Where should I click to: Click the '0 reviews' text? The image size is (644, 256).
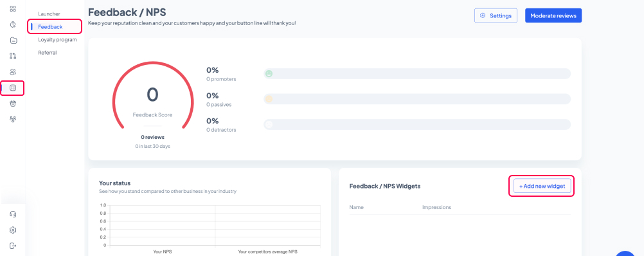[152, 137]
